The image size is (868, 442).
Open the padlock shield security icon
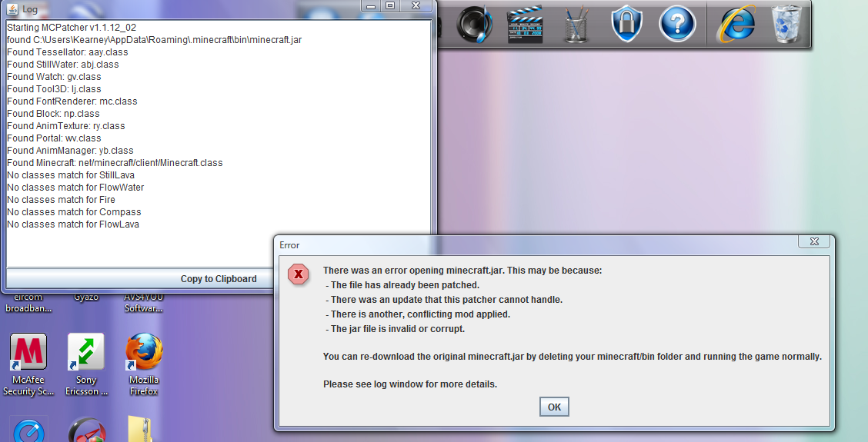coord(626,25)
